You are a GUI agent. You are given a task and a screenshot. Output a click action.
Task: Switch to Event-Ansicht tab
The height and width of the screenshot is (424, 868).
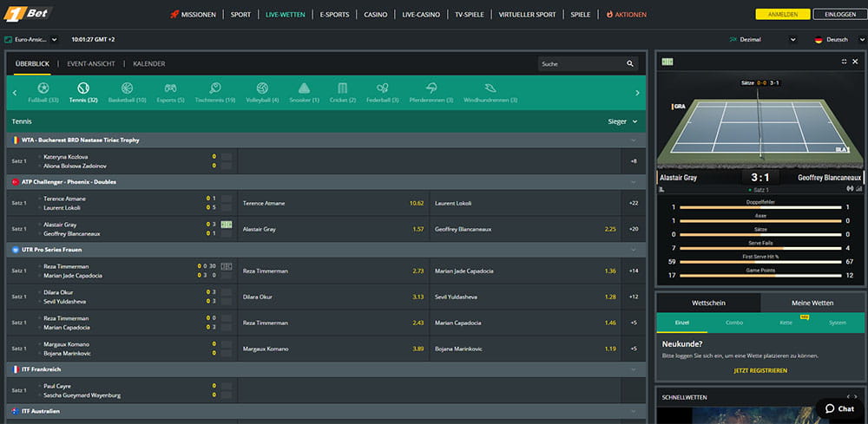[x=91, y=64]
